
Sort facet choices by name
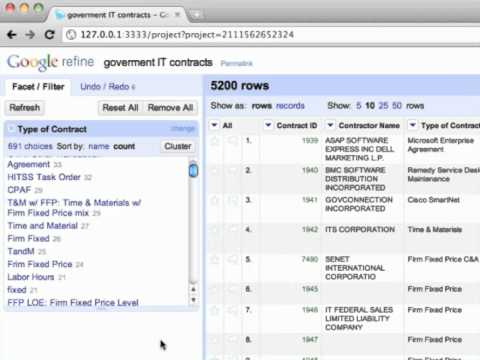99,146
